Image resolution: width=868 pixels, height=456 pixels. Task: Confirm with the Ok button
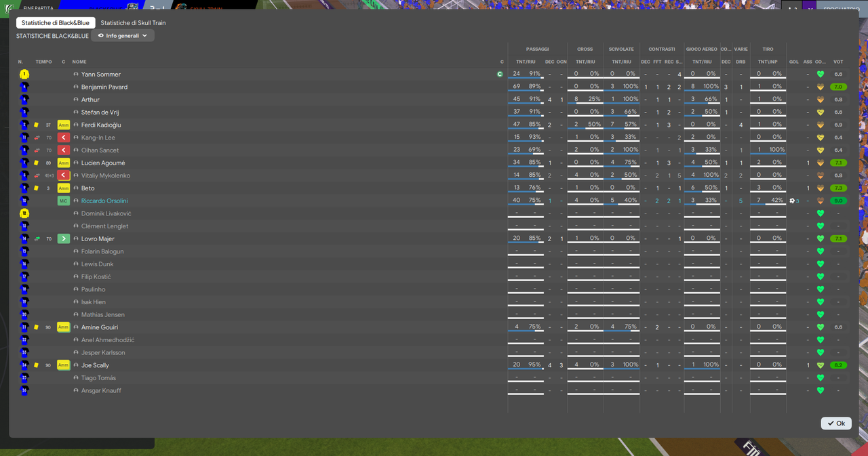click(x=836, y=423)
